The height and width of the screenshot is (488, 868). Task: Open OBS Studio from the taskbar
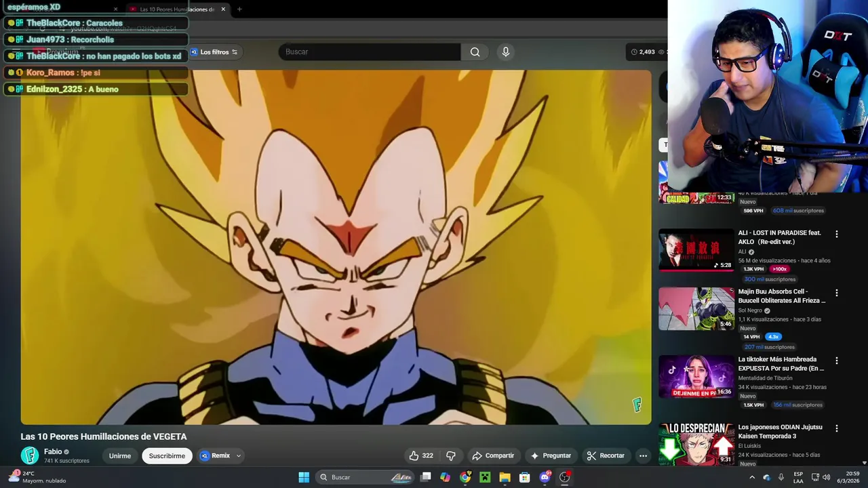(x=564, y=477)
